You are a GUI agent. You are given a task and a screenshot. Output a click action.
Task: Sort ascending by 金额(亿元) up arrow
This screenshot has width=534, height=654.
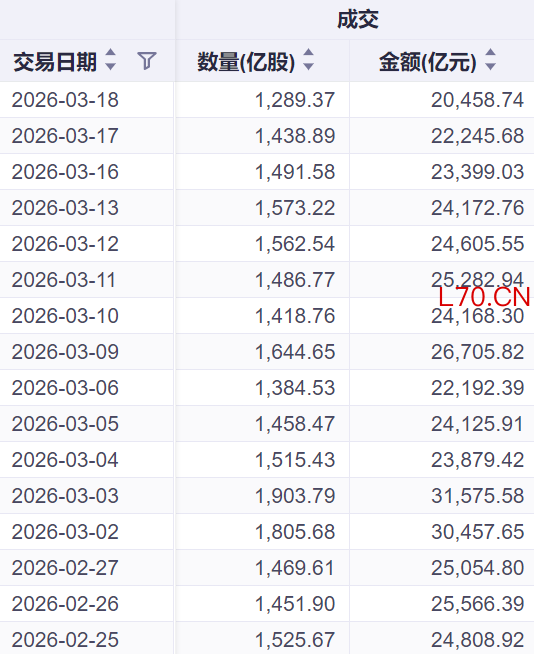[x=491, y=53]
